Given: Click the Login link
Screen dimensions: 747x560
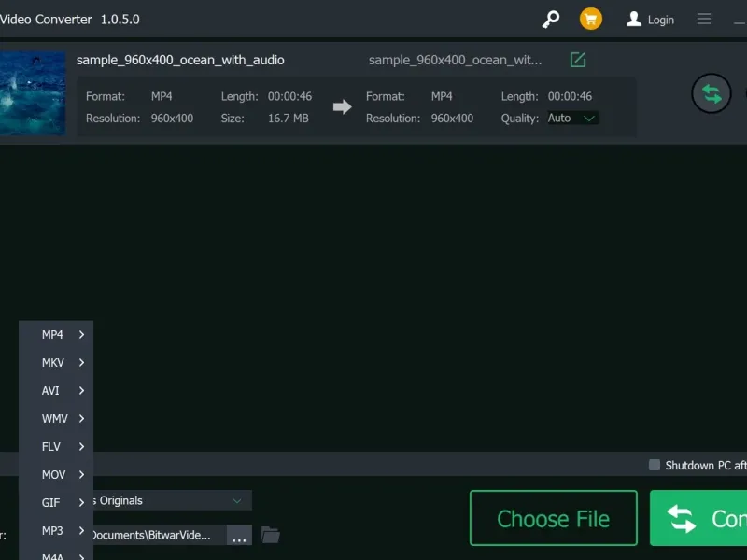Looking at the screenshot, I should 661,20.
